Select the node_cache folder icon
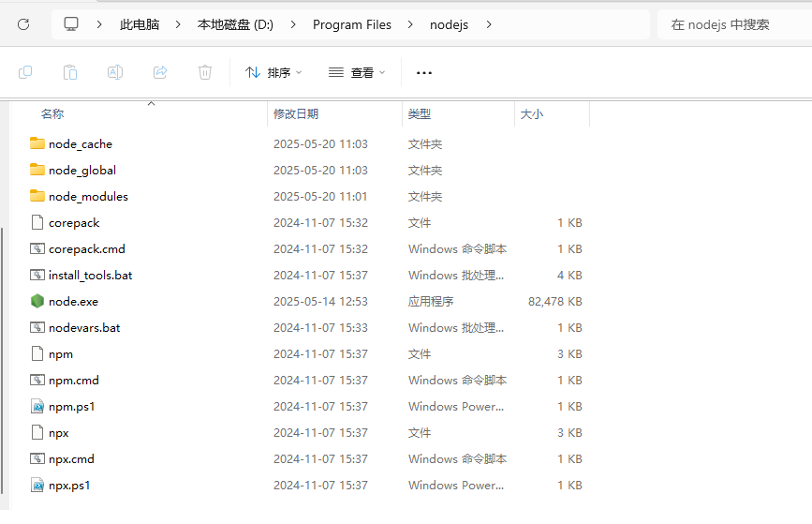The image size is (812, 524). (x=37, y=143)
